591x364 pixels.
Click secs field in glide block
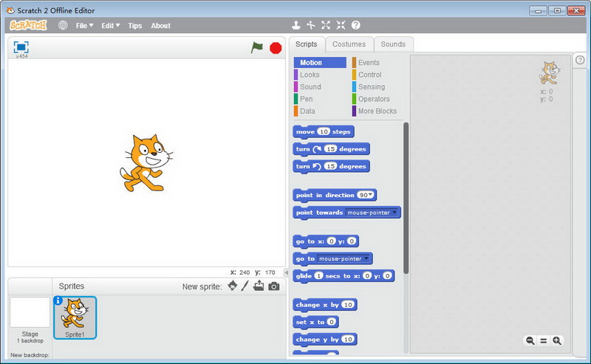pyautogui.click(x=319, y=276)
